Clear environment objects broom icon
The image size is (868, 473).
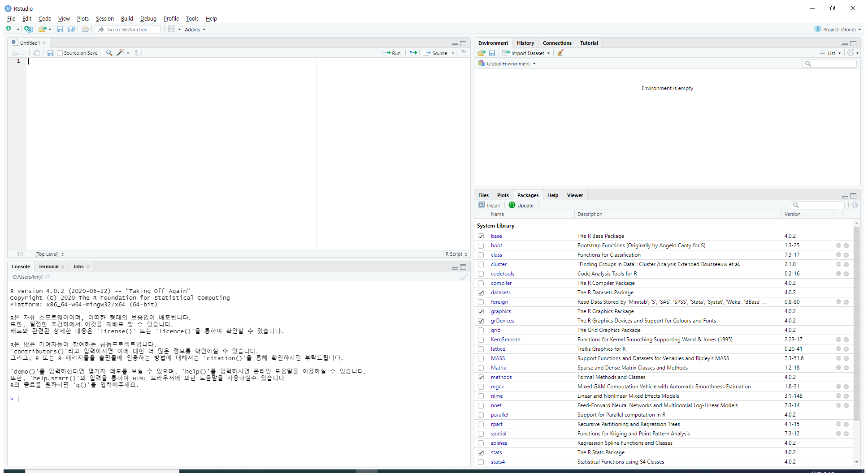click(x=560, y=53)
